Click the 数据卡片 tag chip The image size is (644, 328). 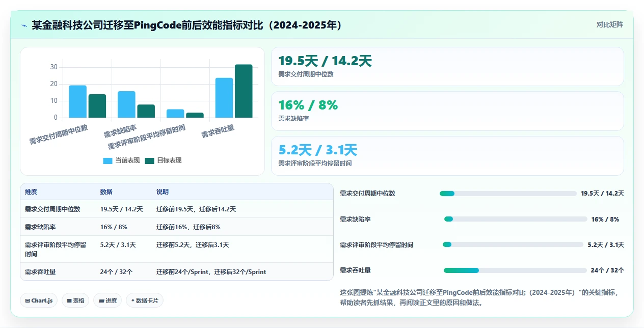(145, 300)
